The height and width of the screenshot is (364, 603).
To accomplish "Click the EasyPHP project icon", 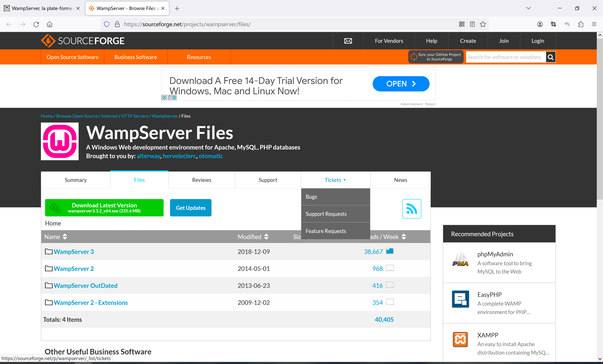I will click(x=460, y=299).
